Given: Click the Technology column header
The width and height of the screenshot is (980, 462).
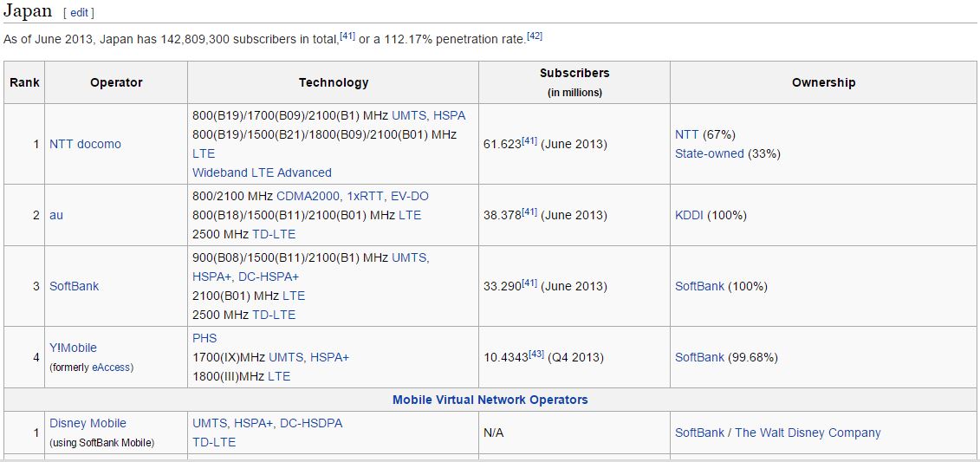Looking at the screenshot, I should click(x=333, y=82).
